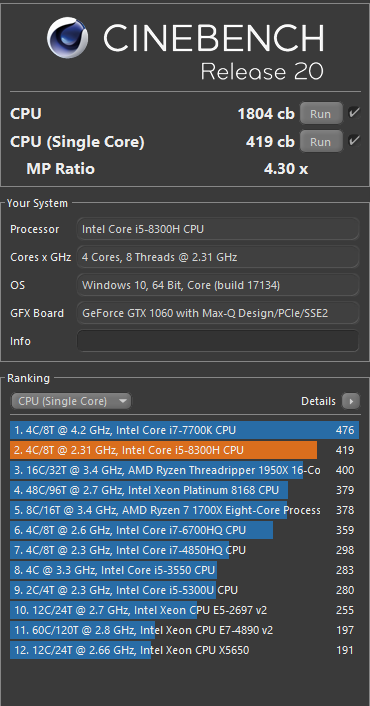Image resolution: width=370 pixels, height=706 pixels.
Task: Click the Details arrow button
Action: click(351, 401)
